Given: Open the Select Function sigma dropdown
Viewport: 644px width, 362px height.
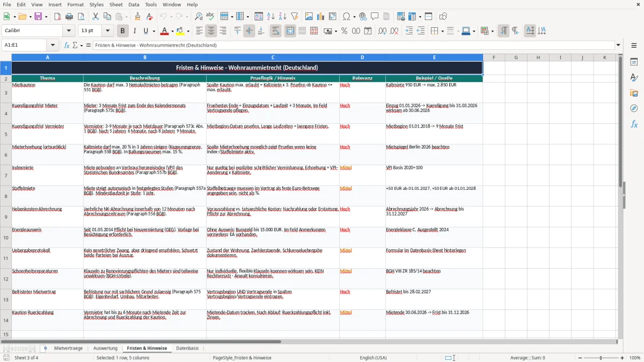Looking at the screenshot, I should (80, 45).
